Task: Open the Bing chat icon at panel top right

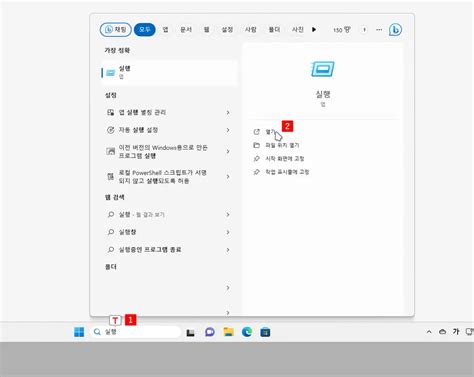Action: [x=395, y=30]
